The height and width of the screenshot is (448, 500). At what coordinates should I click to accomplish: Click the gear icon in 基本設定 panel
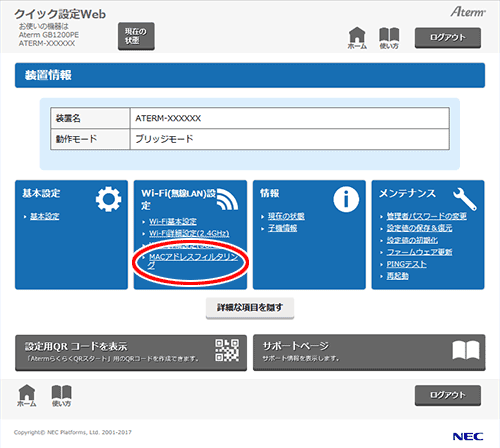[x=108, y=199]
